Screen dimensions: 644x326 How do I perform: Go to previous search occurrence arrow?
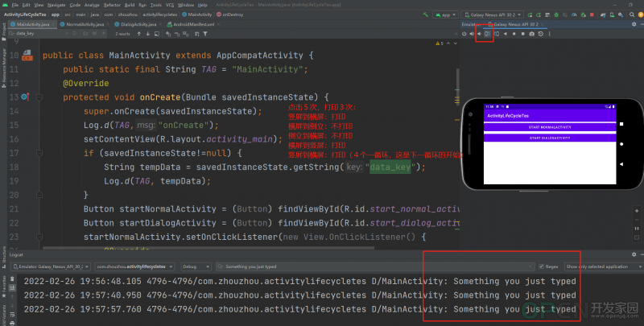[x=139, y=34]
